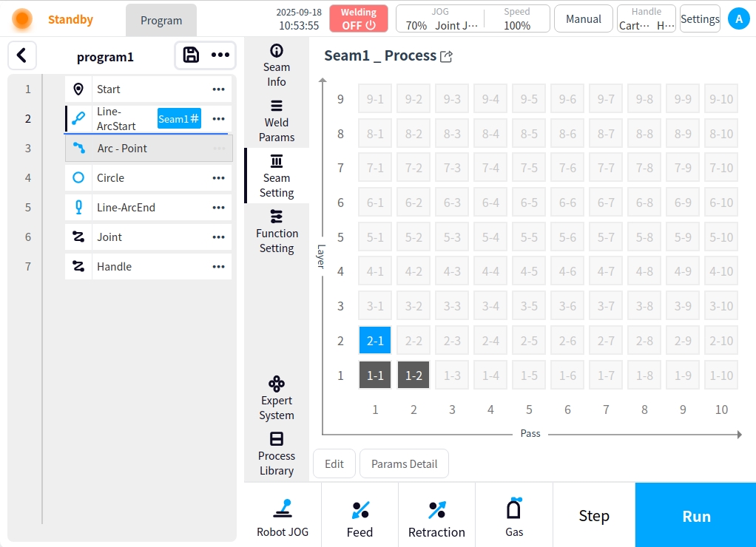The height and width of the screenshot is (547, 756).
Task: Select the Seam Setting tab
Action: (x=277, y=176)
